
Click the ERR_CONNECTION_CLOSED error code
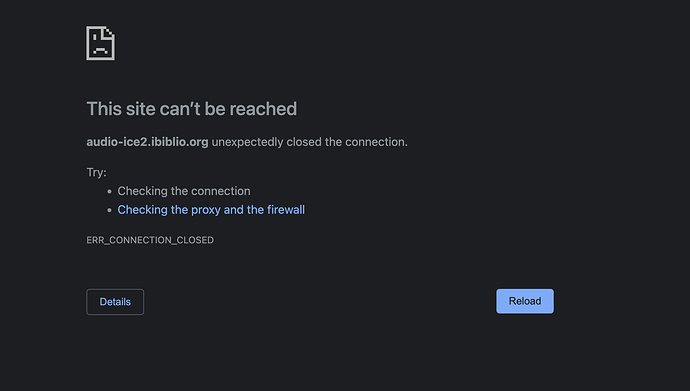point(150,240)
